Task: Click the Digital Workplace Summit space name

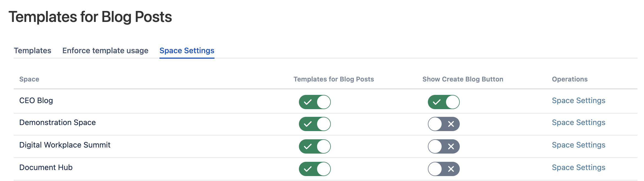Action: click(x=65, y=145)
